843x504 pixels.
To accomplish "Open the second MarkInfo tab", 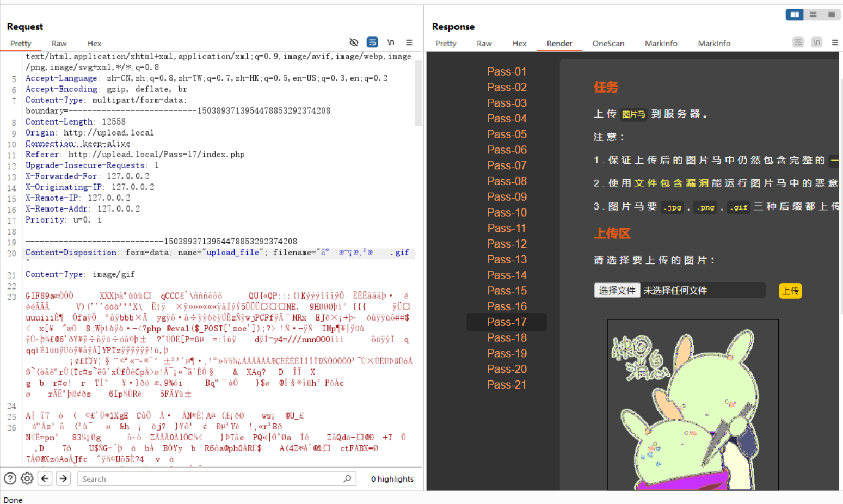I will (714, 44).
